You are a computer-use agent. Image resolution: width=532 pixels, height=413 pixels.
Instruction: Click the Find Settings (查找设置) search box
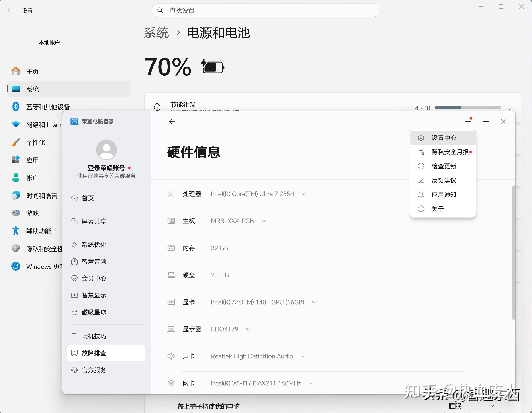(x=266, y=10)
